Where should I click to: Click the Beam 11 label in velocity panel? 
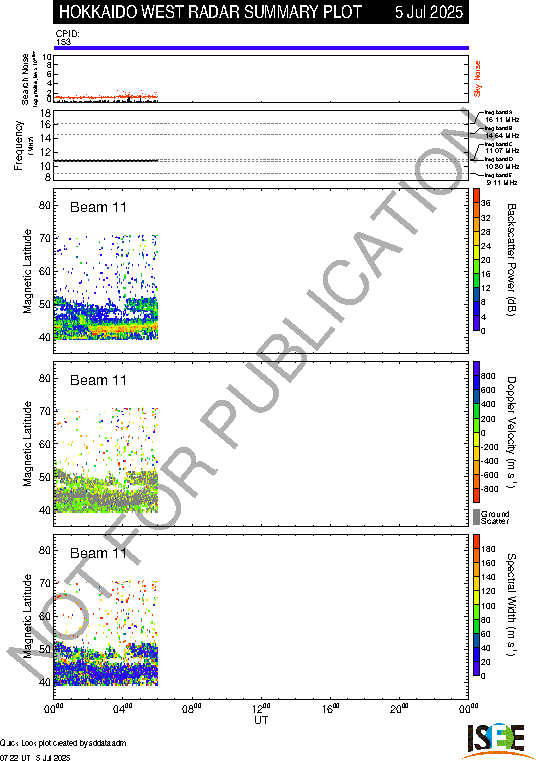[99, 380]
